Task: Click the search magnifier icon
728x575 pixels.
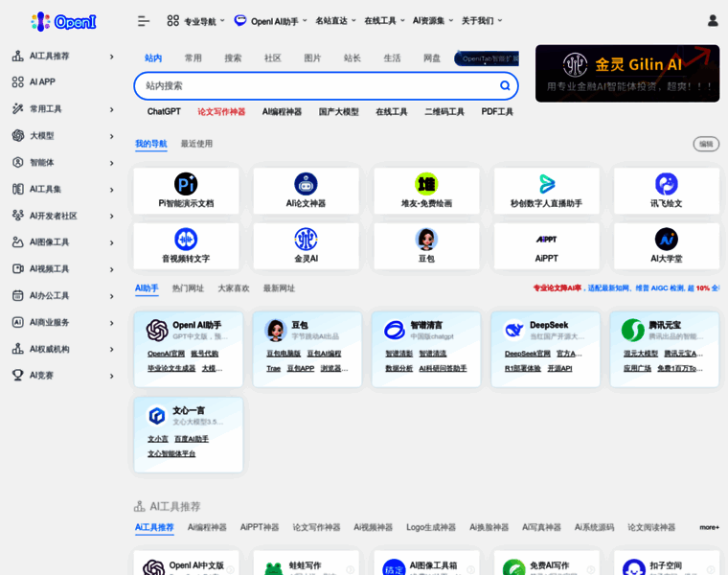Action: (x=505, y=85)
